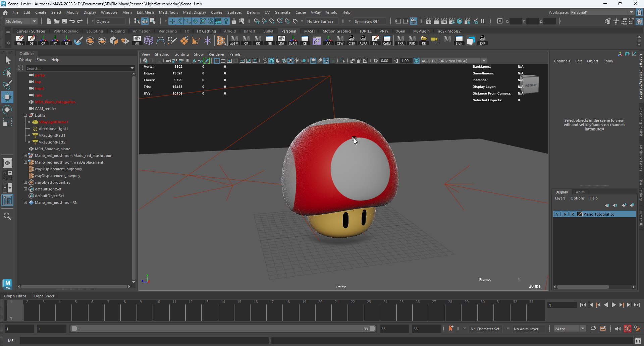This screenshot has width=644, height=346.
Task: Select VRayLightRect1 in the Outliner
Action: 52,135
